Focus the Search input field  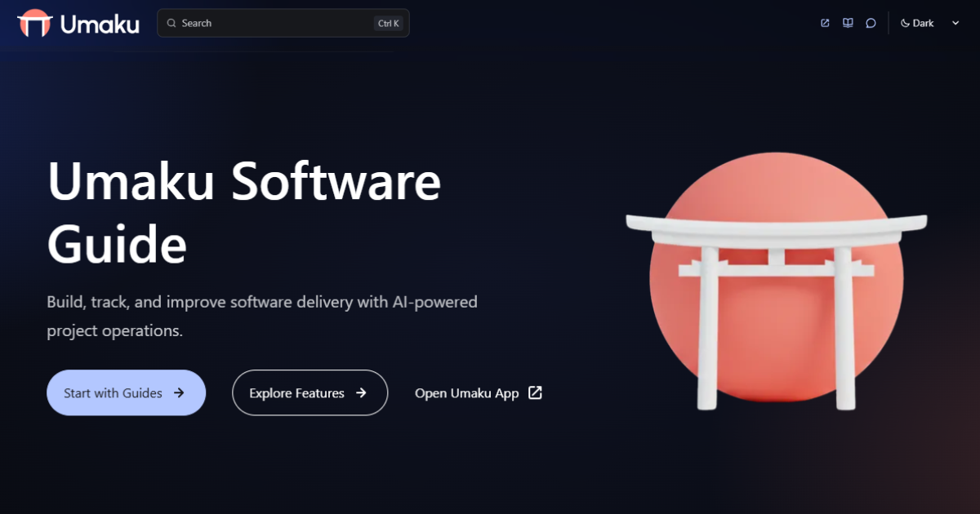283,23
